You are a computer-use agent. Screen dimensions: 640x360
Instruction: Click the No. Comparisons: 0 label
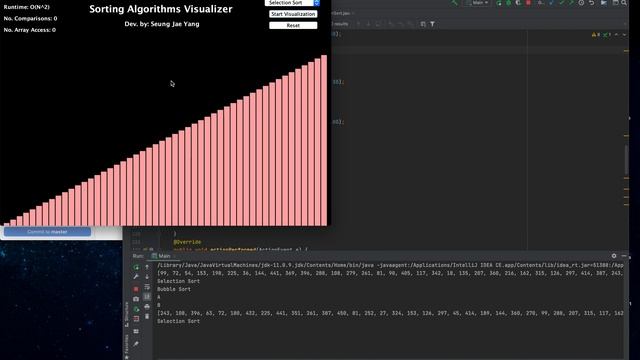point(30,18)
